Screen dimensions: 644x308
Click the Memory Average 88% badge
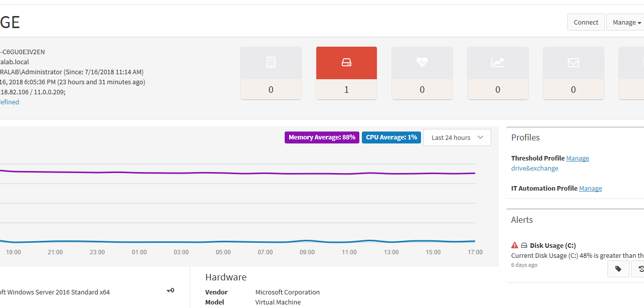point(322,137)
